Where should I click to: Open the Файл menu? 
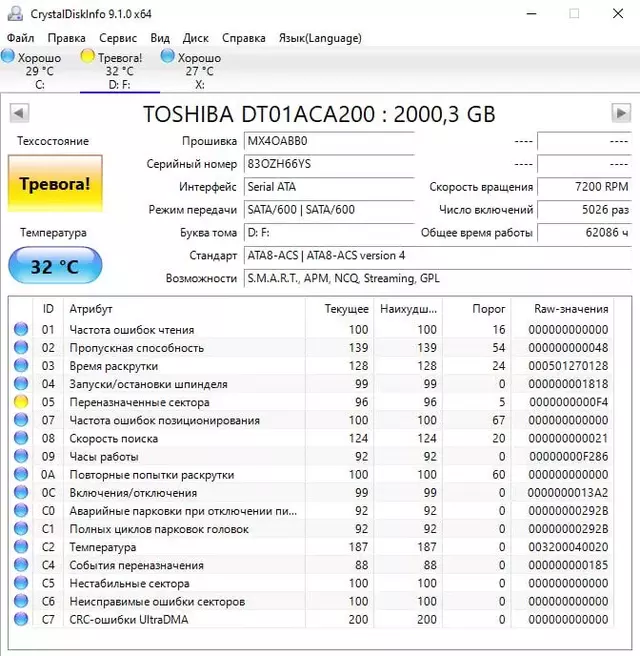[x=20, y=38]
